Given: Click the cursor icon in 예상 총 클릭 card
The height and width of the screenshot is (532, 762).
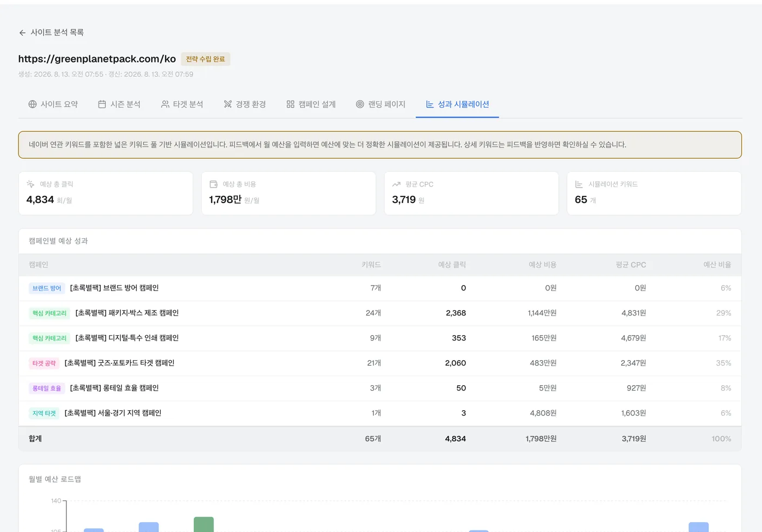Looking at the screenshot, I should click(30, 184).
